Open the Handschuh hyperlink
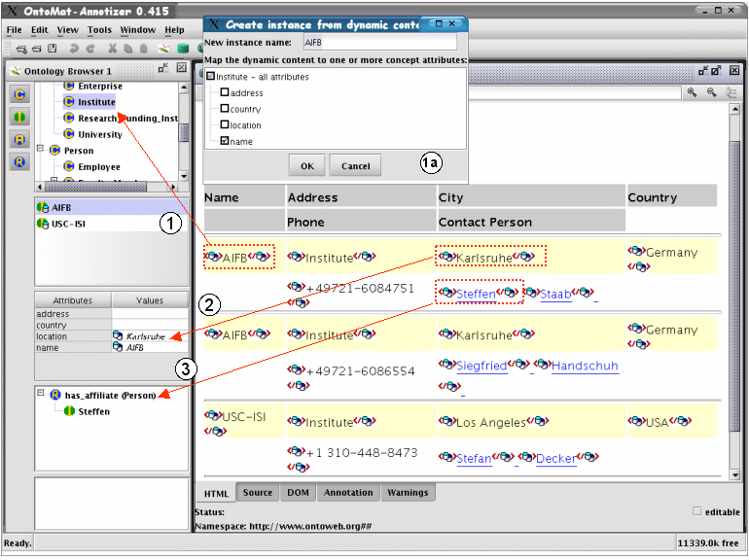The height and width of the screenshot is (560, 749). pos(585,366)
